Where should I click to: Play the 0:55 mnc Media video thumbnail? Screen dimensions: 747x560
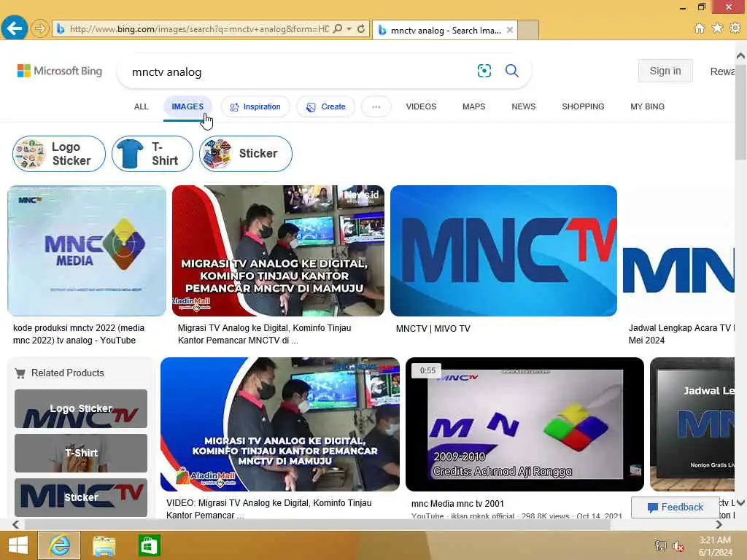(x=525, y=424)
